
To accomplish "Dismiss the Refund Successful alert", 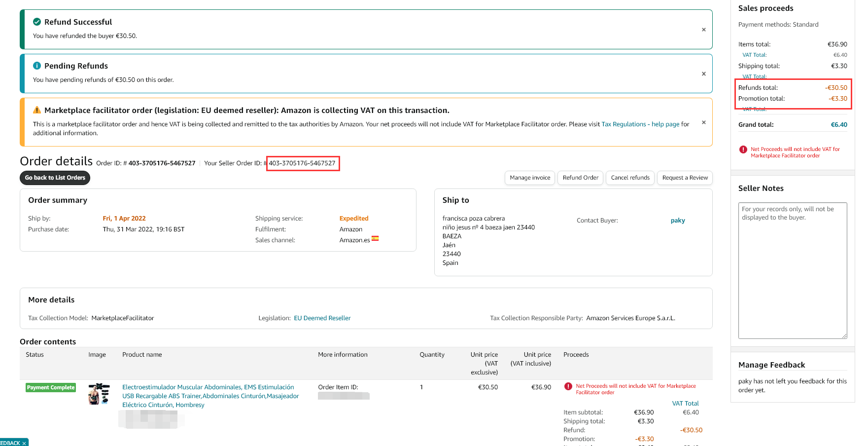I will click(x=703, y=30).
